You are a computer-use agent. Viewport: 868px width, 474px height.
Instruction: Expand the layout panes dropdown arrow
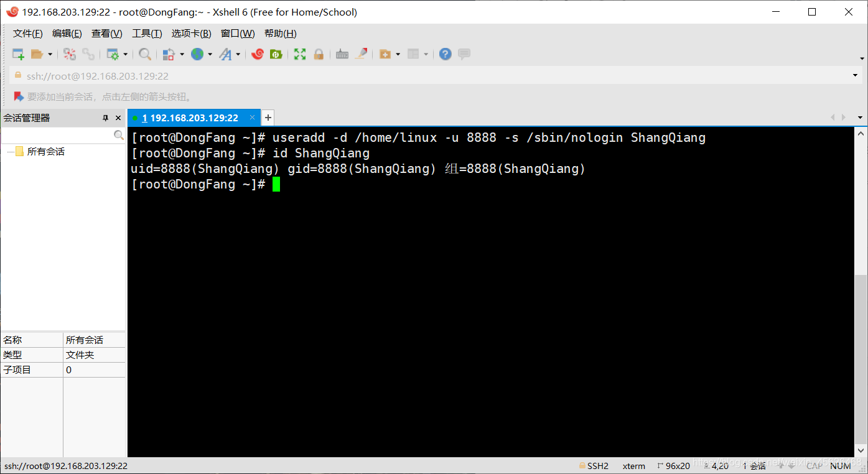pos(426,55)
